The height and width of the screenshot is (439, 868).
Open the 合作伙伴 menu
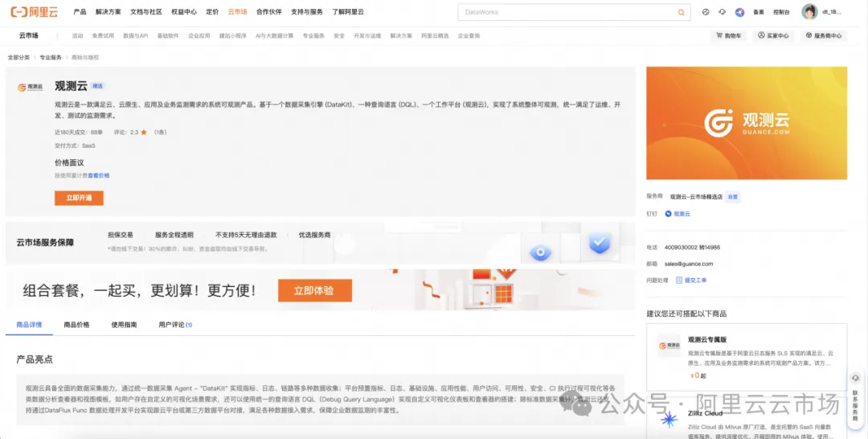click(x=269, y=11)
